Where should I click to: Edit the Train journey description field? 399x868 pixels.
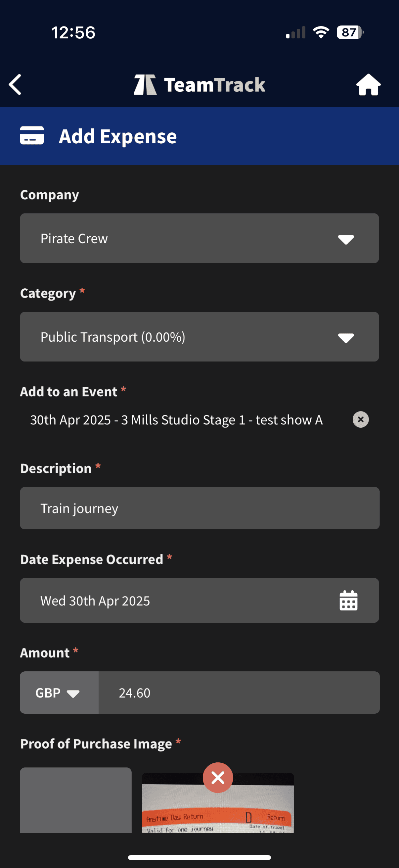(199, 508)
